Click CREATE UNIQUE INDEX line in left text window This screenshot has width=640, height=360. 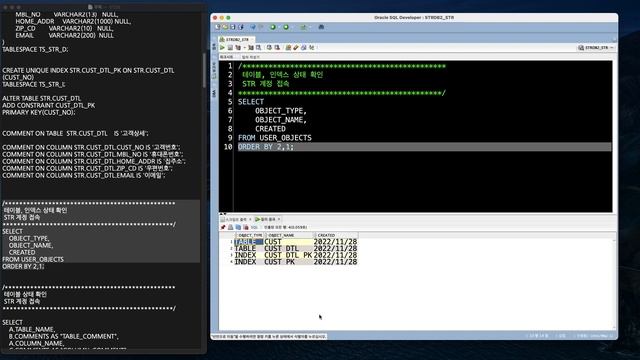click(88, 70)
